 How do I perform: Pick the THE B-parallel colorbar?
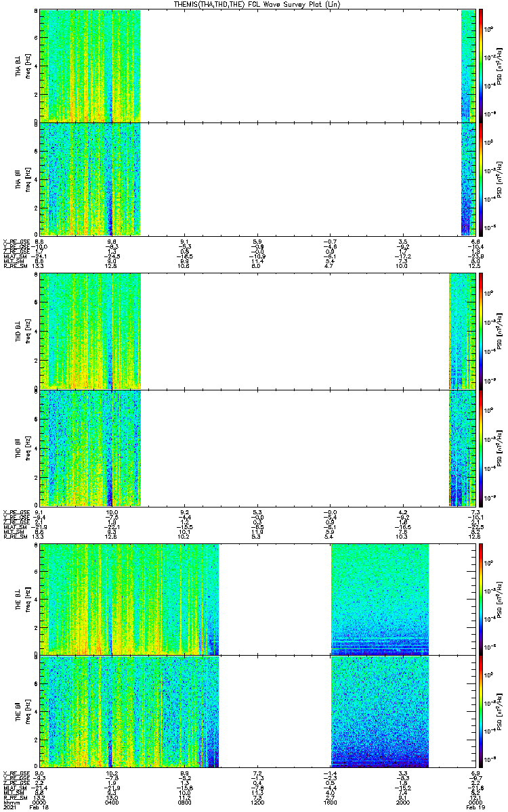481,712
